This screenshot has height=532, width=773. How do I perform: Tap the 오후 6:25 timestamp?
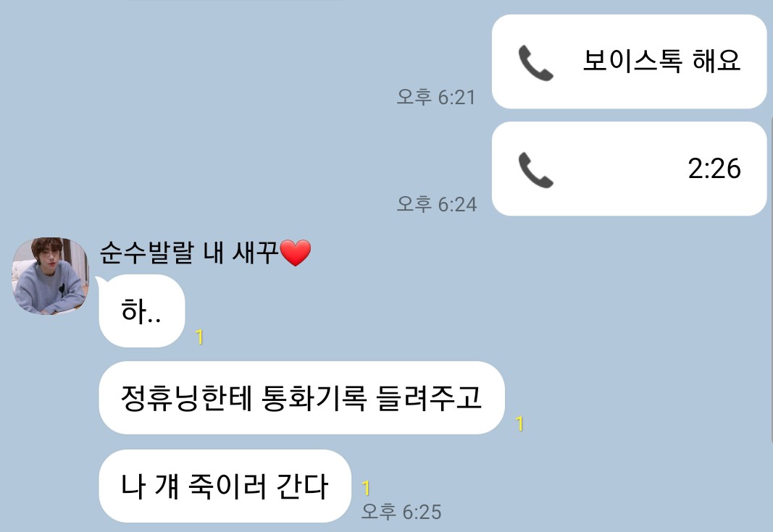click(401, 511)
